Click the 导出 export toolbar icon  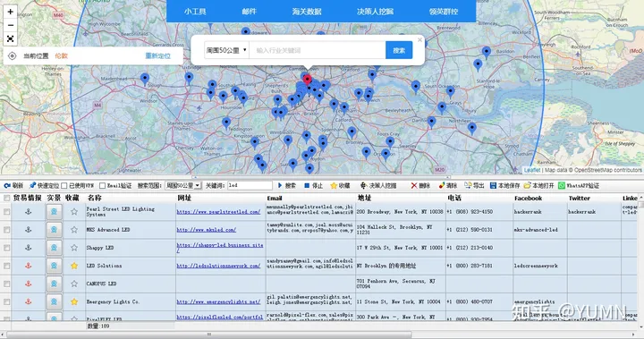468,186
